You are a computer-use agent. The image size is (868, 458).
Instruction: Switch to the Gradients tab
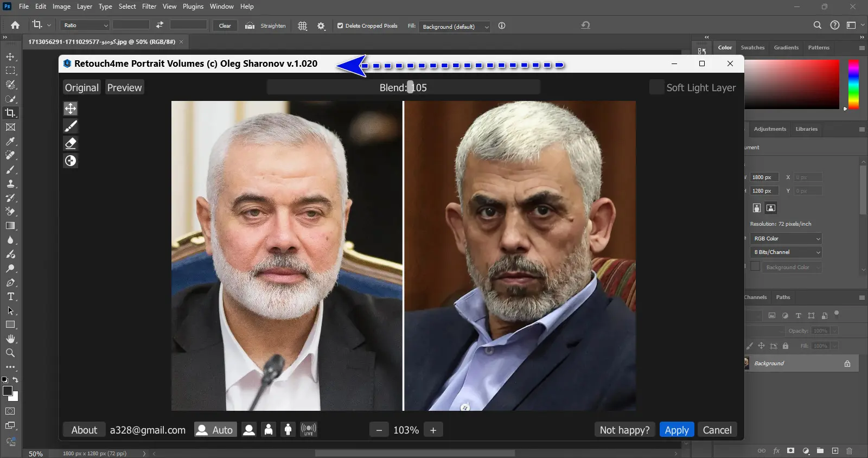click(x=786, y=48)
